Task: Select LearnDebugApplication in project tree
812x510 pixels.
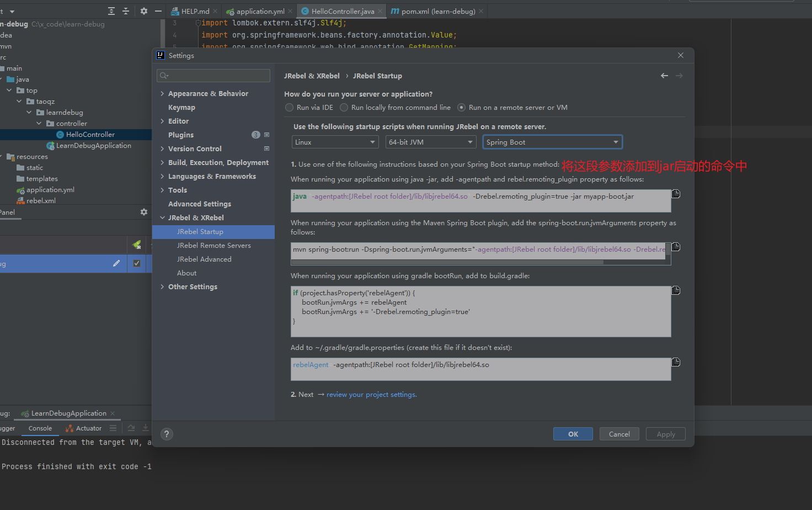Action: (x=89, y=145)
